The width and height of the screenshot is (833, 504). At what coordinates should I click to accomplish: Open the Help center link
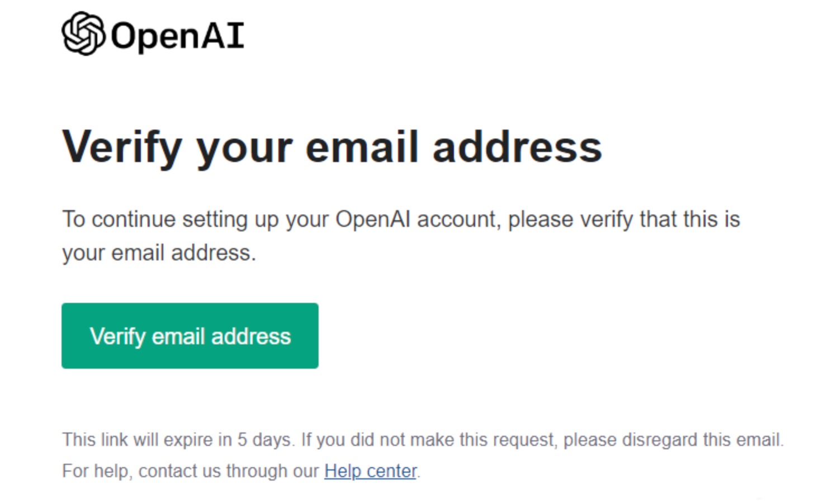(x=371, y=471)
